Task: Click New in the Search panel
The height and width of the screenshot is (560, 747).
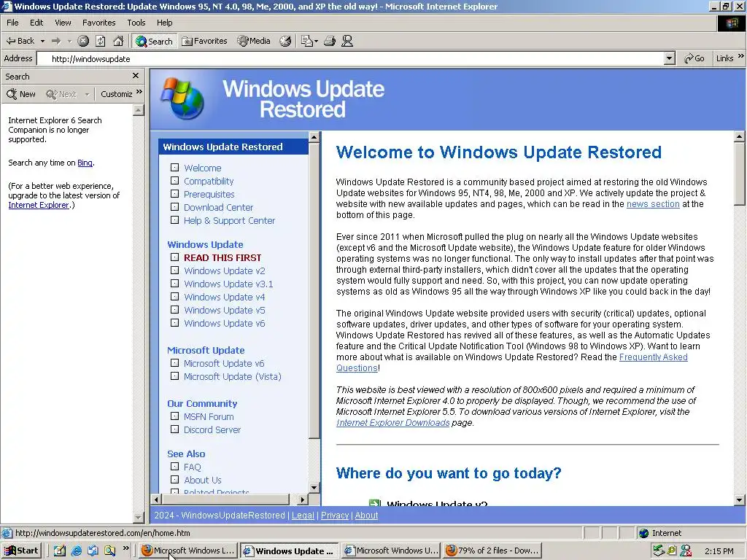Action: pos(21,94)
